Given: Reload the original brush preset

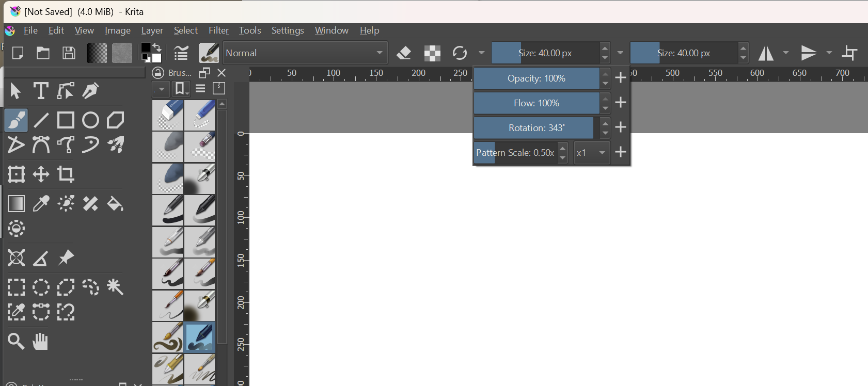Looking at the screenshot, I should [460, 53].
